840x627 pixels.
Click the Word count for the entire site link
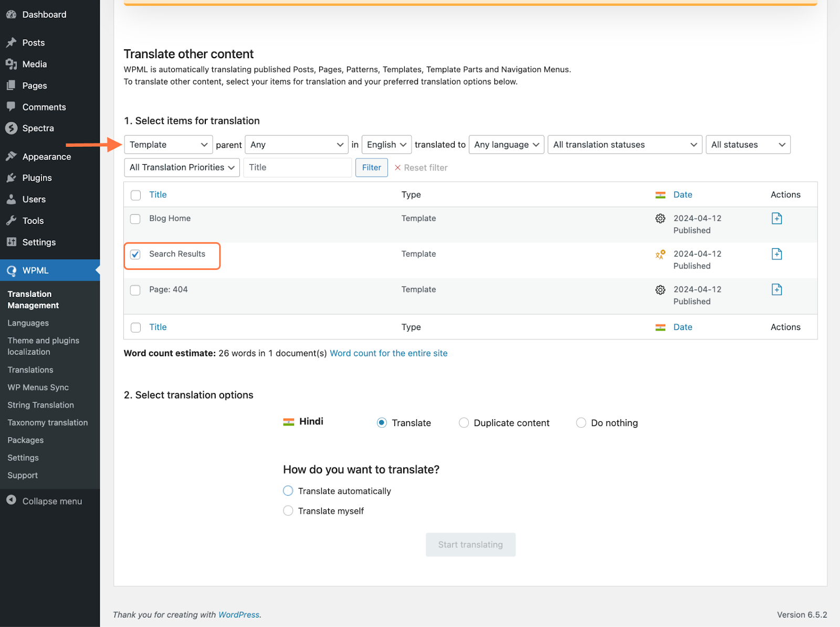388,353
